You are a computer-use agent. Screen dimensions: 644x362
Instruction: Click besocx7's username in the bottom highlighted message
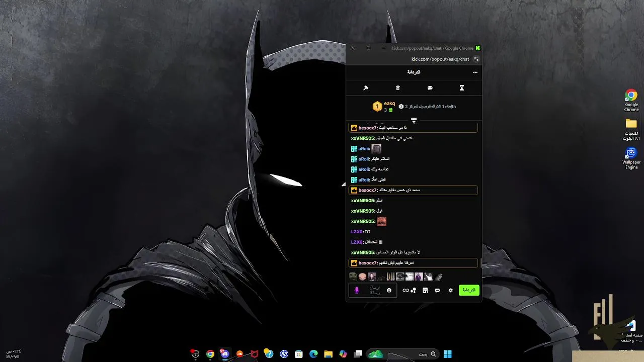click(x=367, y=263)
